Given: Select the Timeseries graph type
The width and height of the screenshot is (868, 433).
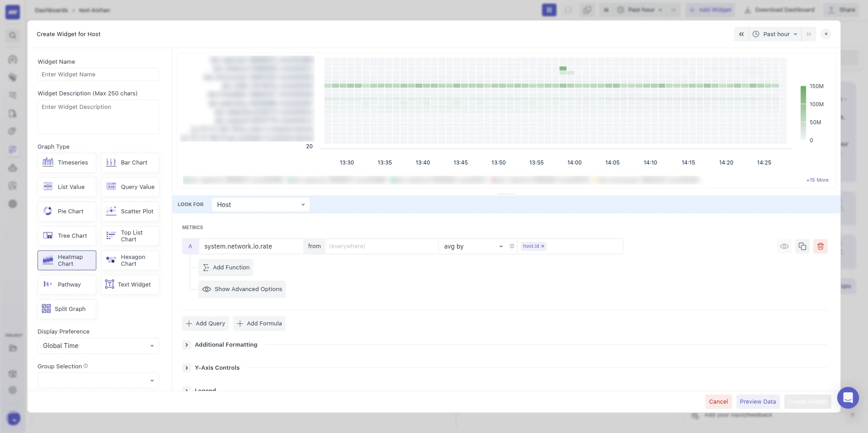Looking at the screenshot, I should [x=66, y=163].
